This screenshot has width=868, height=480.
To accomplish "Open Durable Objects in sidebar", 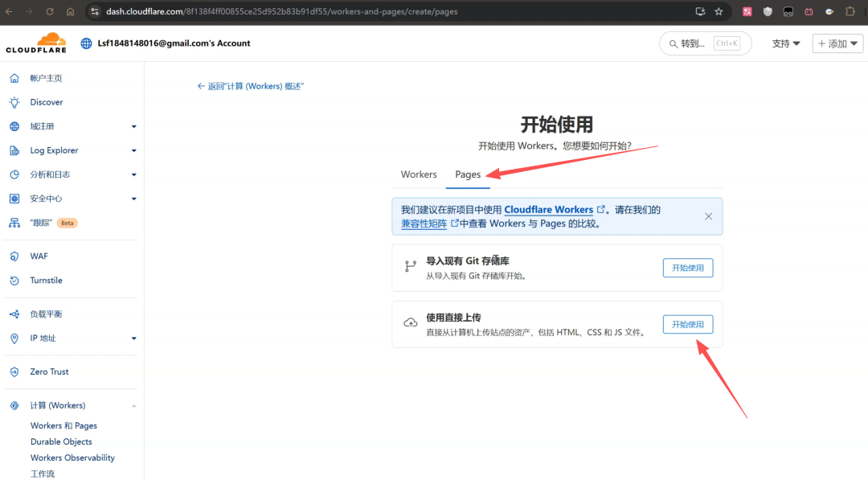I will coord(61,441).
